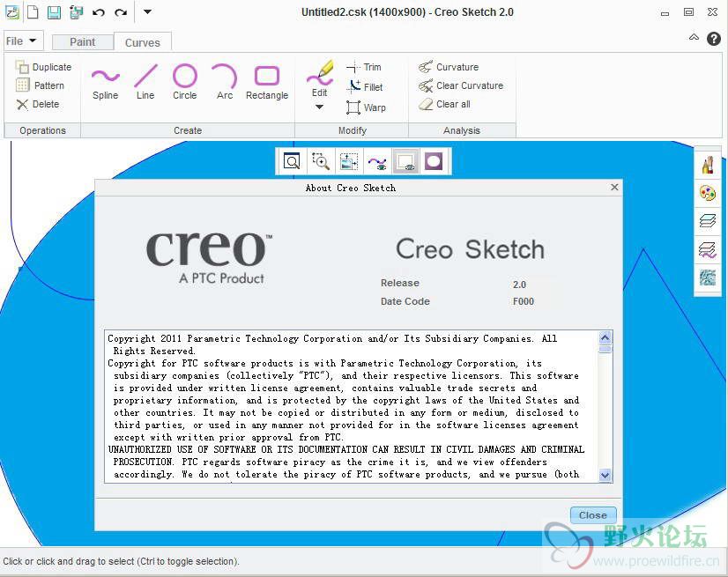Image resolution: width=728 pixels, height=577 pixels.
Task: Click the copyright text scroll up arrow
Action: pos(605,337)
